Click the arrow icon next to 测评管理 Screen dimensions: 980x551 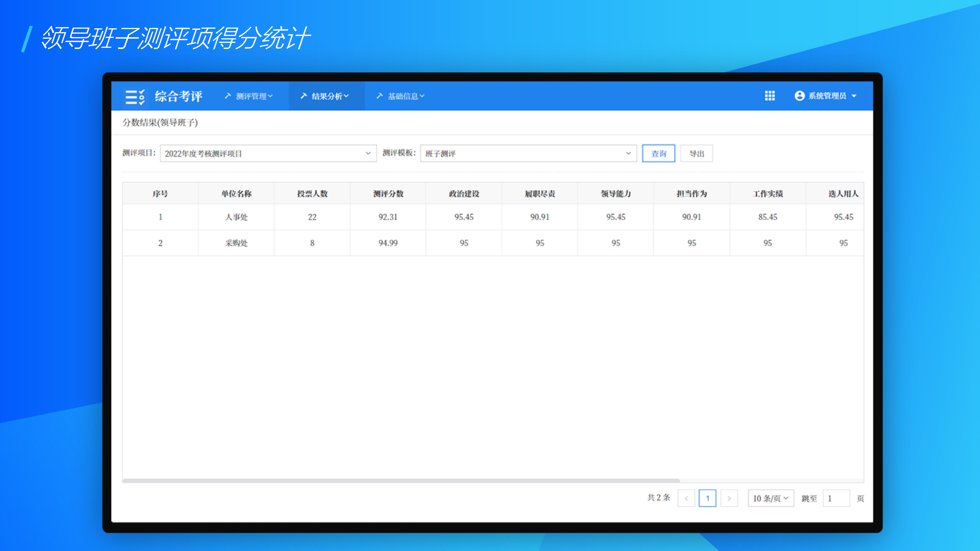click(x=228, y=96)
